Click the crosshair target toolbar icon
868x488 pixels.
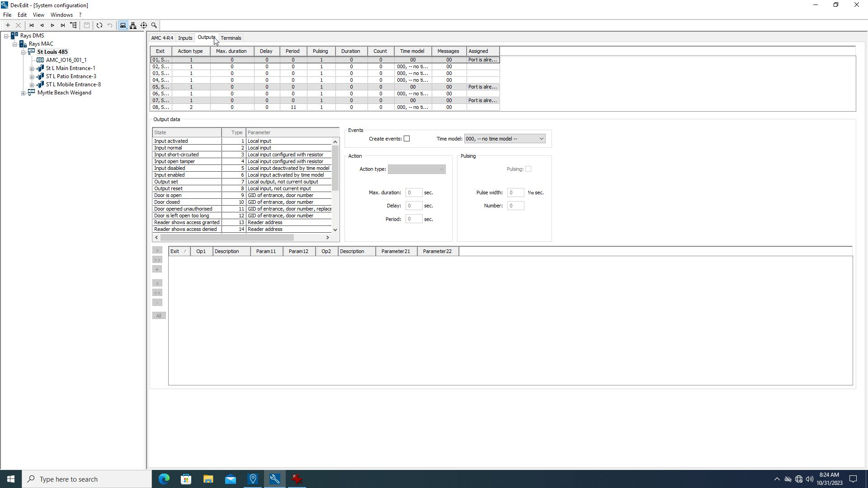point(144,25)
